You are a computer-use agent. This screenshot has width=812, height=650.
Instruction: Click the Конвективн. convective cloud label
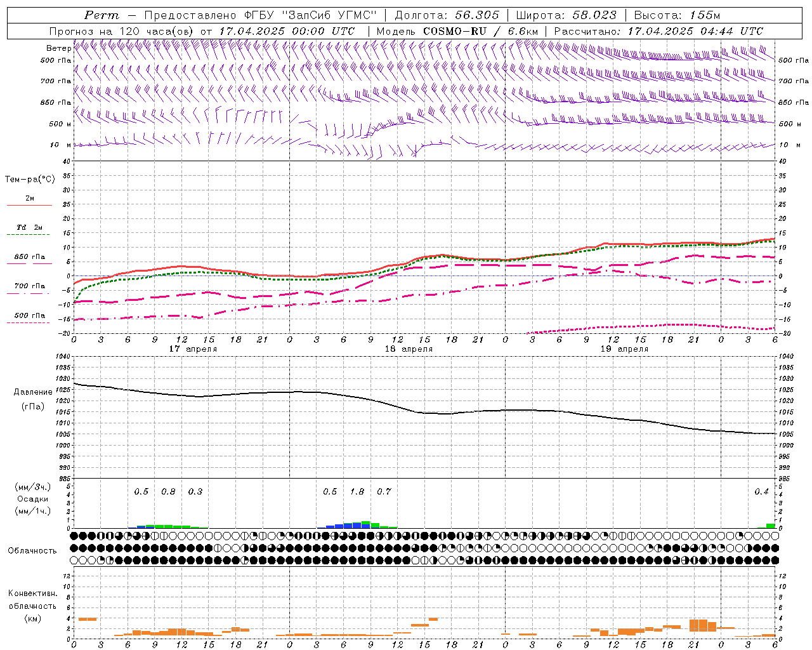point(32,594)
